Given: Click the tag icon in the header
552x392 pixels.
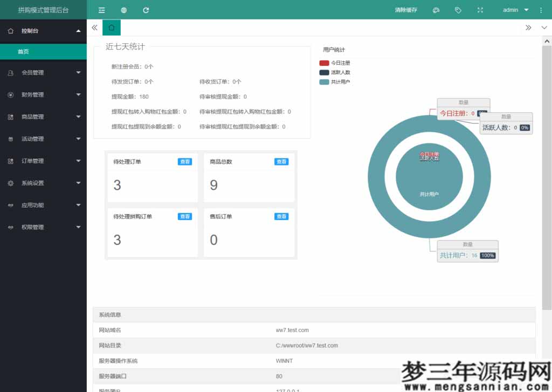Looking at the screenshot, I should (459, 9).
